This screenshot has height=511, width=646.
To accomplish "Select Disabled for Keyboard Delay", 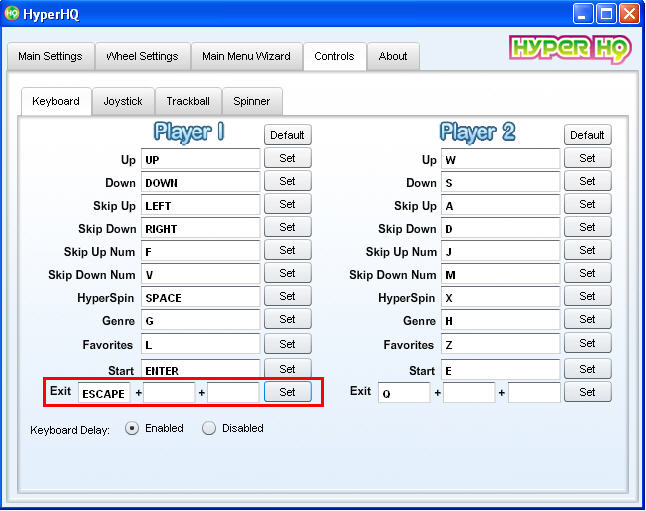I will click(209, 429).
